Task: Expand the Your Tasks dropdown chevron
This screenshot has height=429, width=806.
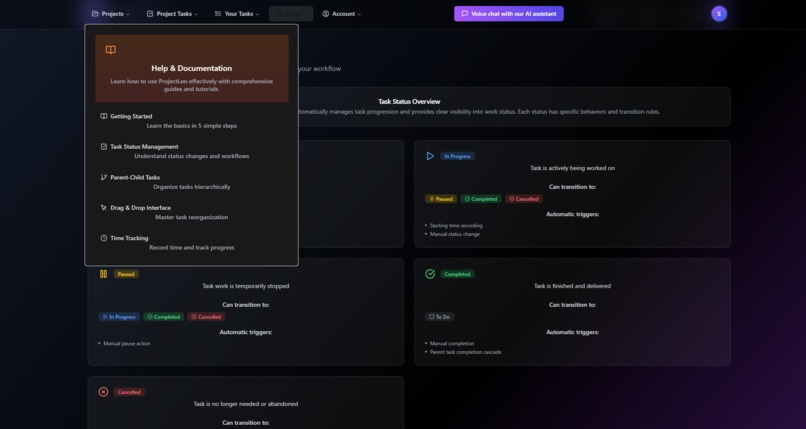Action: (258, 14)
